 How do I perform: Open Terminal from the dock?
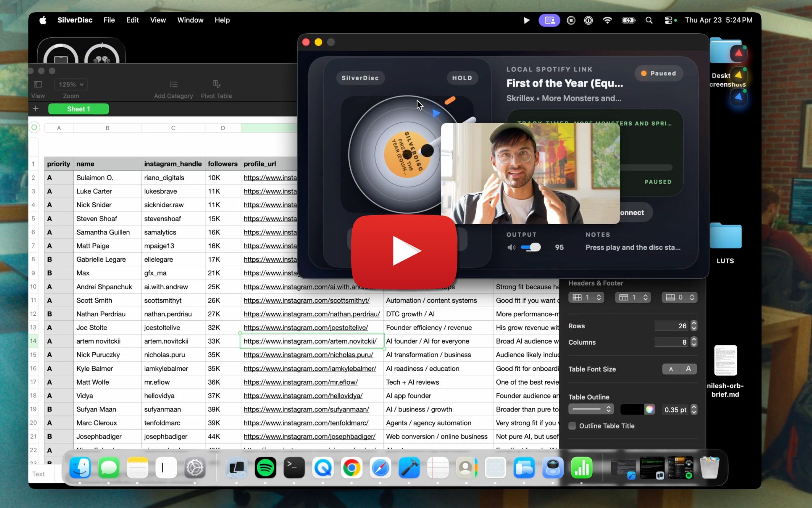tap(294, 467)
